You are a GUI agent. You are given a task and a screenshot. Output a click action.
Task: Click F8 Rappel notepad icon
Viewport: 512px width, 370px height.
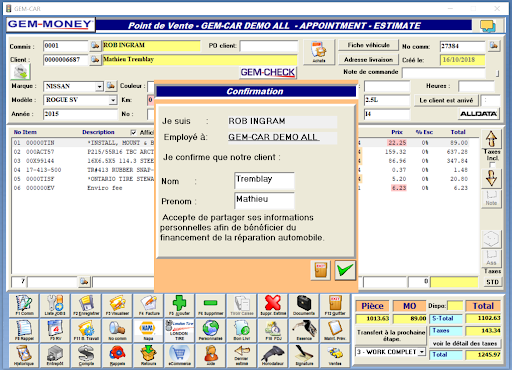25,330
